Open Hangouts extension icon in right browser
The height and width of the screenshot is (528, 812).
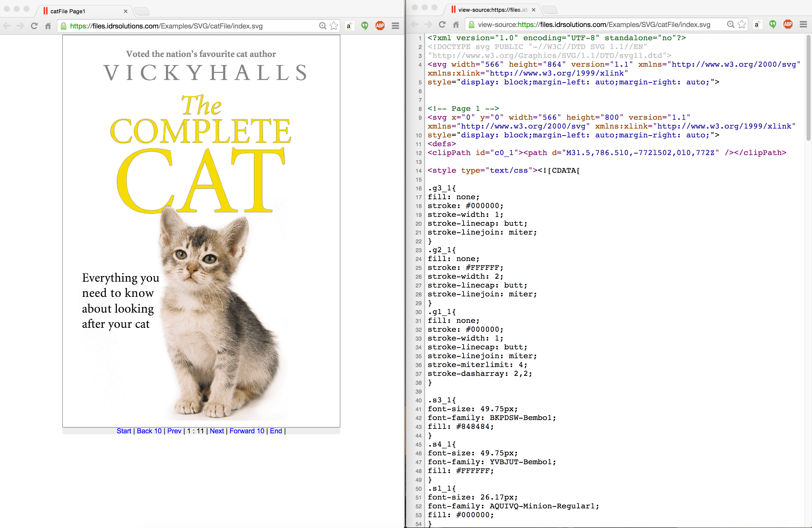point(773,25)
